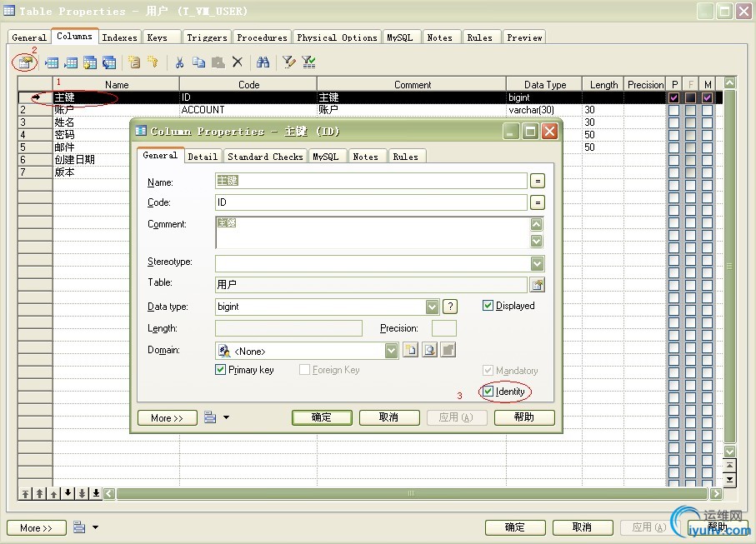The height and width of the screenshot is (544, 756).
Task: Toggle the Identity checkbox
Action: tap(488, 391)
